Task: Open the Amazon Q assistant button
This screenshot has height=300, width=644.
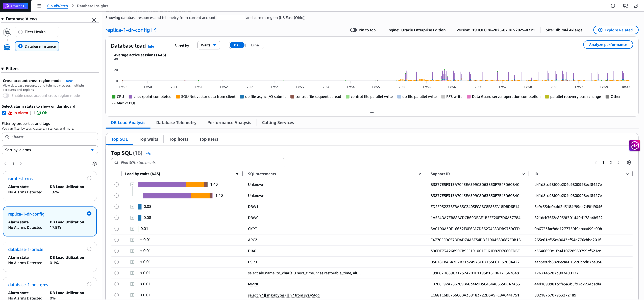Action: tap(15, 6)
